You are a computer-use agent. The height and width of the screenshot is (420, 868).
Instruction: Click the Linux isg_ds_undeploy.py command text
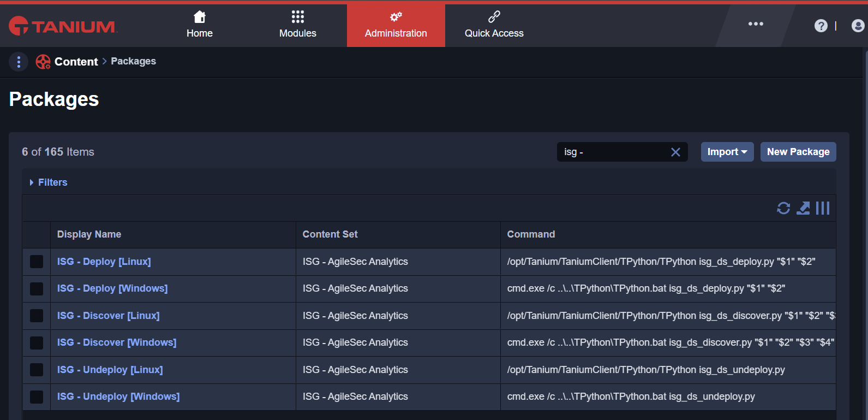646,370
